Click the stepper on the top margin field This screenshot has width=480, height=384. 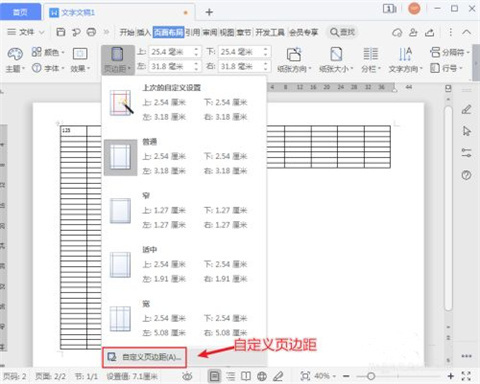[197, 52]
